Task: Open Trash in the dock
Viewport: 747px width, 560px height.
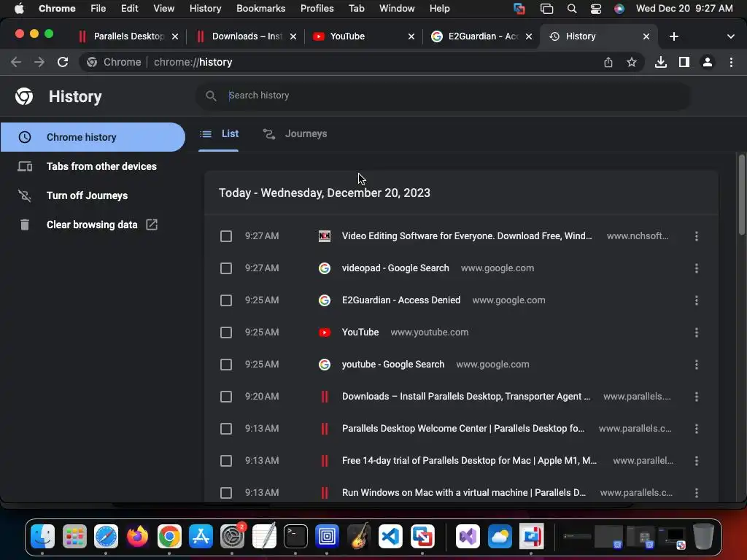Action: [703, 537]
